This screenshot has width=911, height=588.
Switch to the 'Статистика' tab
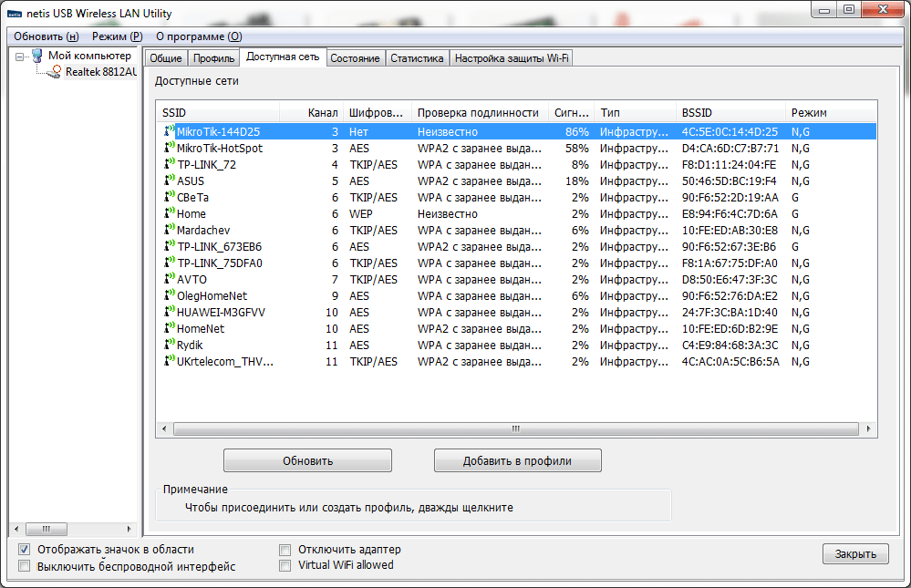tap(417, 58)
